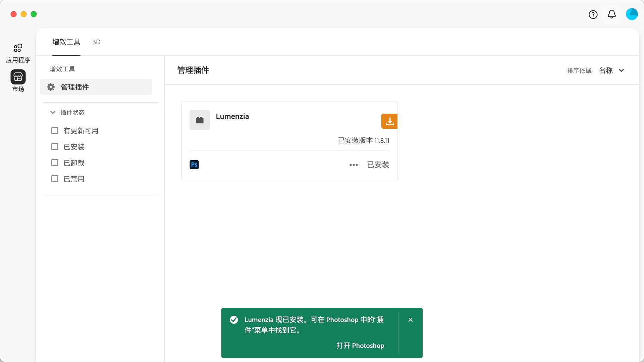Click the orange update download icon on Lumenzia

coord(389,121)
